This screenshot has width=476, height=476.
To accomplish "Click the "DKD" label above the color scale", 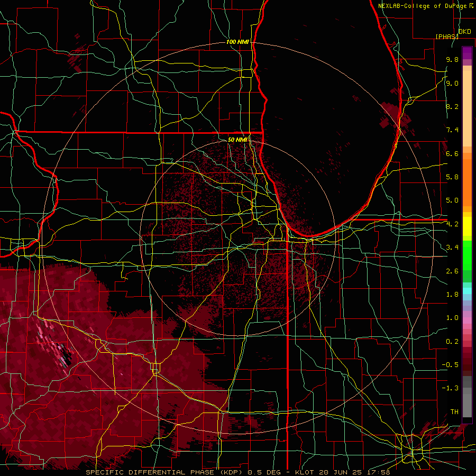I will tap(465, 31).
